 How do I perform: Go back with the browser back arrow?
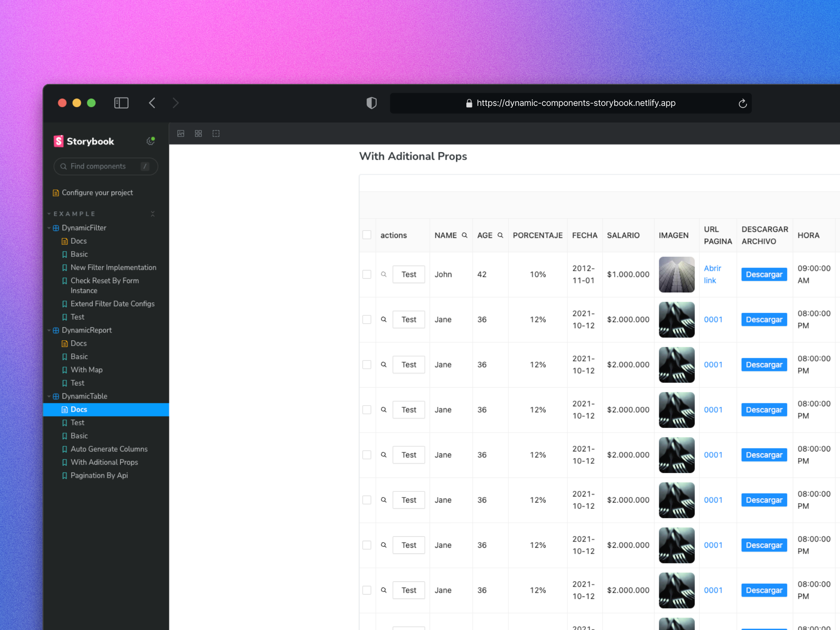pyautogui.click(x=152, y=103)
